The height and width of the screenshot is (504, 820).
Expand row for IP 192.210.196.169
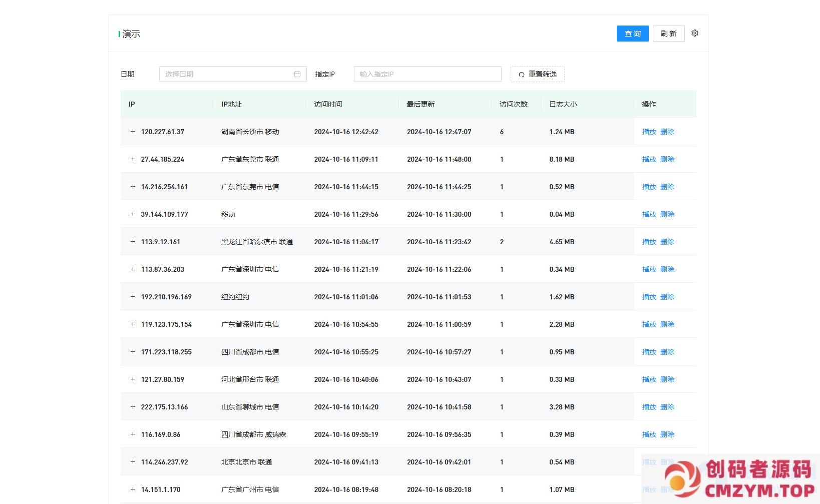tap(133, 297)
